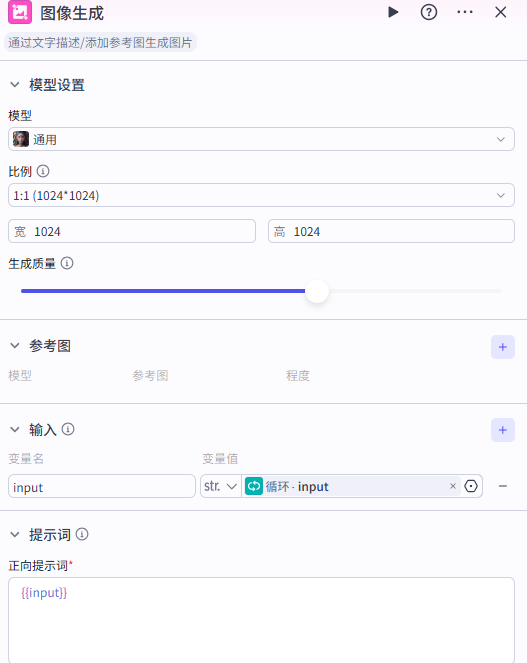
Task: Add a new input variable with plus
Action: click(502, 430)
